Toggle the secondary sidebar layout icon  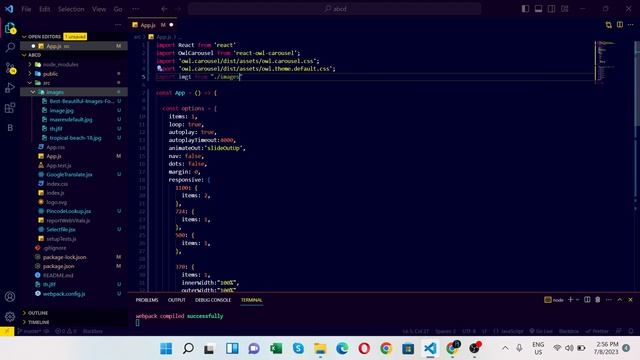pos(551,9)
